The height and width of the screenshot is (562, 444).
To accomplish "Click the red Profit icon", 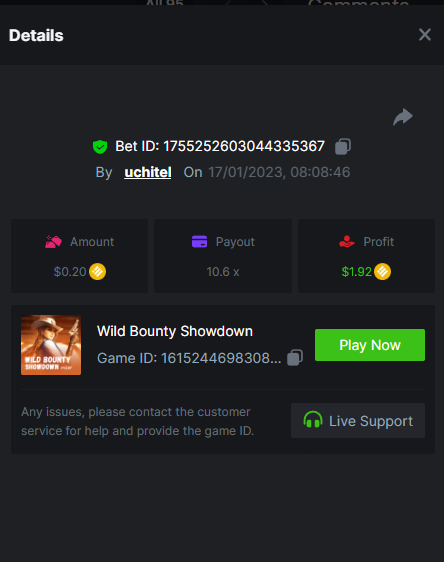I will pos(347,242).
